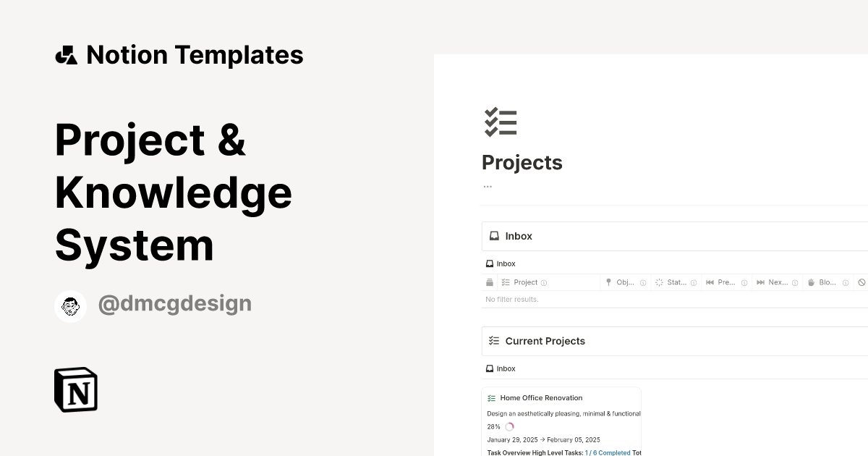Click the no-entry icon in the table header
This screenshot has width=868, height=456.
click(861, 282)
